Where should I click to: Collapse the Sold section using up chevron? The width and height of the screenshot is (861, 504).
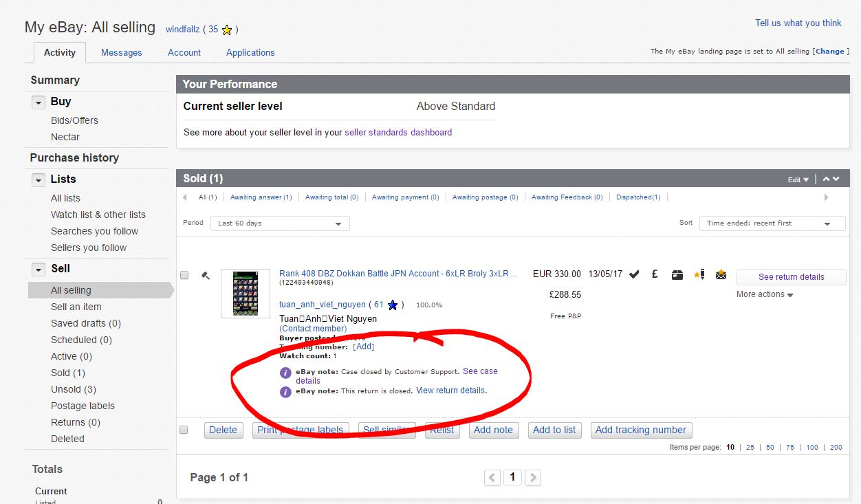tap(827, 179)
